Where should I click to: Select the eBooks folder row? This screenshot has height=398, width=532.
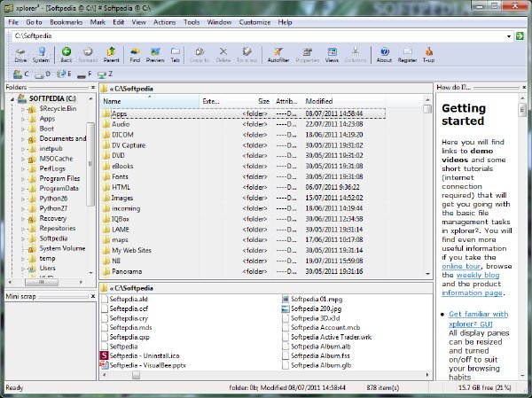[243, 167]
